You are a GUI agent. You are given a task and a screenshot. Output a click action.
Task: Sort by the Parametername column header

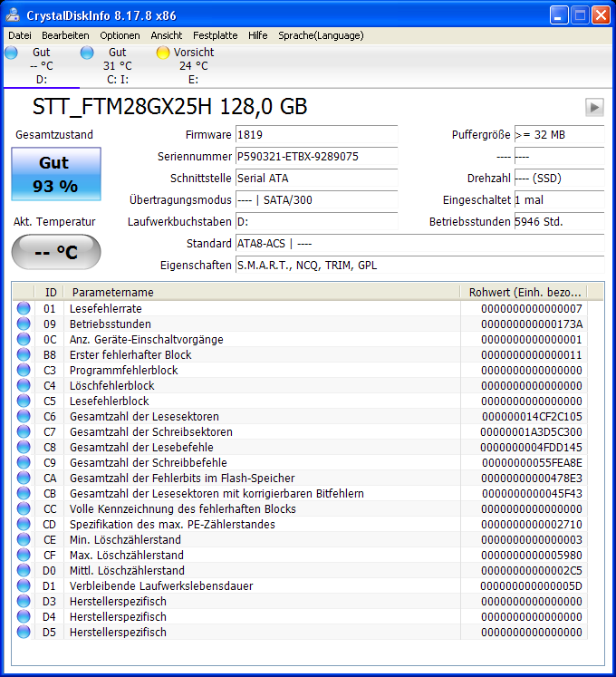tap(262, 293)
